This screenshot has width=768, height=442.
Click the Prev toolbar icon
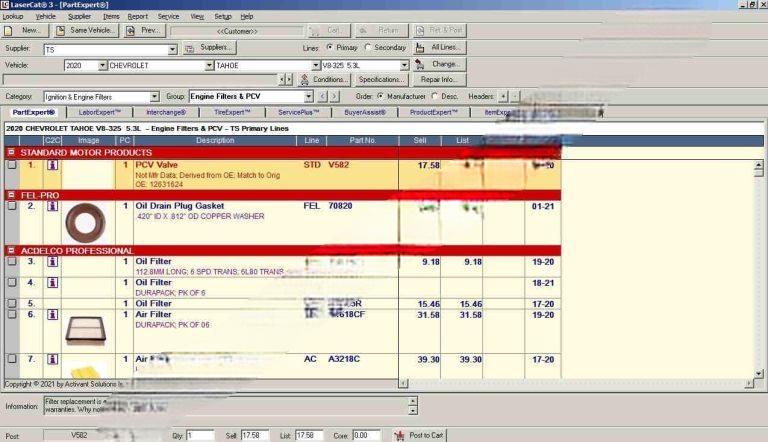130,31
